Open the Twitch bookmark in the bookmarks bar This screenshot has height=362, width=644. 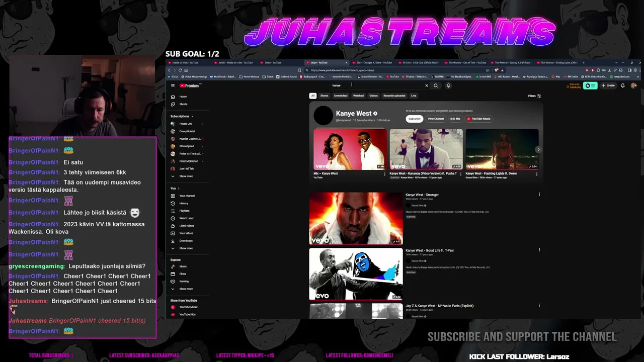click(x=268, y=77)
